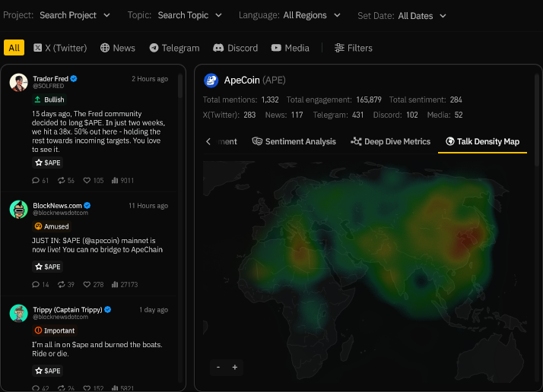The image size is (543, 392).
Task: Open comments on Trader Fred's post
Action: coord(40,180)
